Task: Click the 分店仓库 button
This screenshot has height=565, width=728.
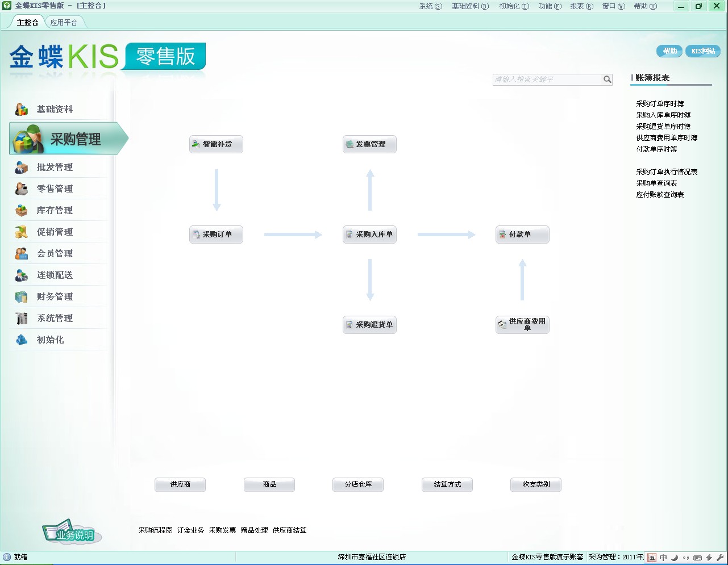Action: (x=358, y=484)
